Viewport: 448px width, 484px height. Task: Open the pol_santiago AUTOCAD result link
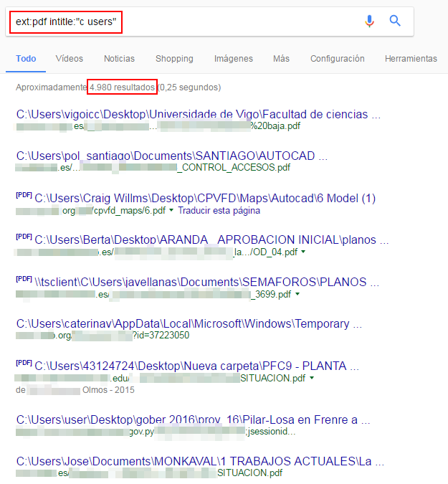[172, 156]
